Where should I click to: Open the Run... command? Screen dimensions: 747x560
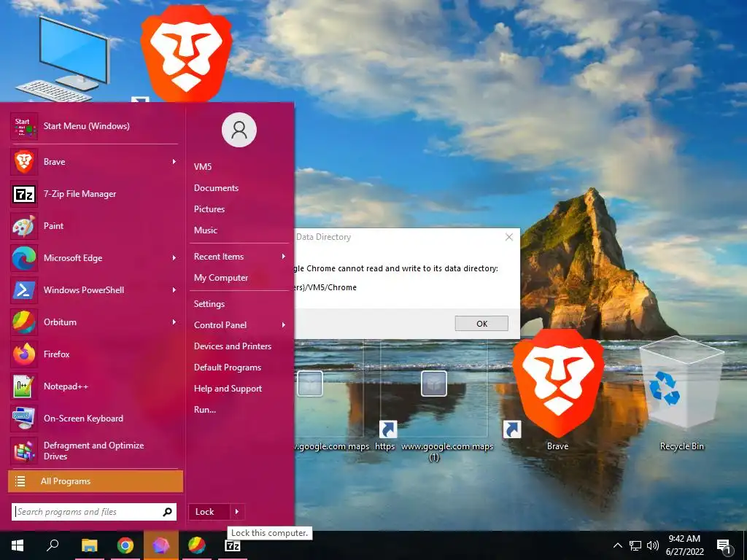click(x=205, y=410)
